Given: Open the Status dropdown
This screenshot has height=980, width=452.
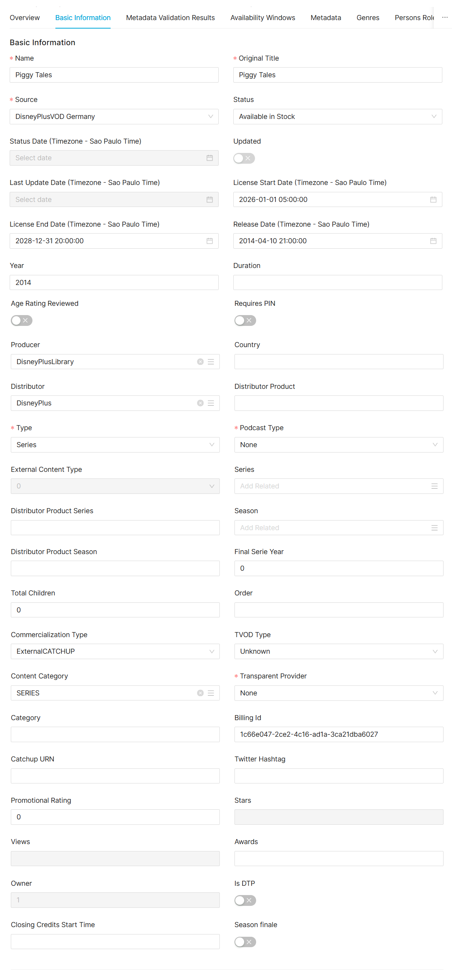Looking at the screenshot, I should point(337,117).
